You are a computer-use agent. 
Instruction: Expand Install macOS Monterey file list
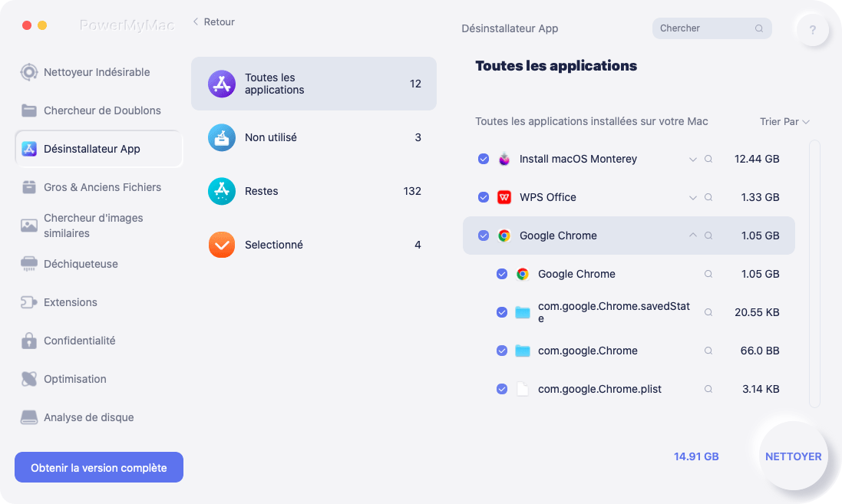click(x=693, y=160)
